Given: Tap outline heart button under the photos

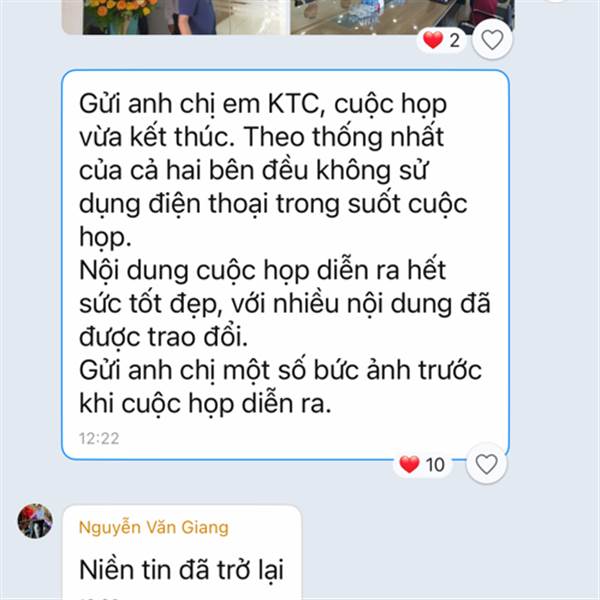Looking at the screenshot, I should pyautogui.click(x=492, y=39).
